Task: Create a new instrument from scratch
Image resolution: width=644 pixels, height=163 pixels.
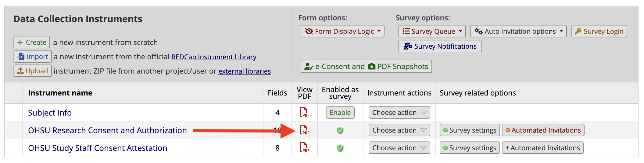Action: click(x=32, y=42)
